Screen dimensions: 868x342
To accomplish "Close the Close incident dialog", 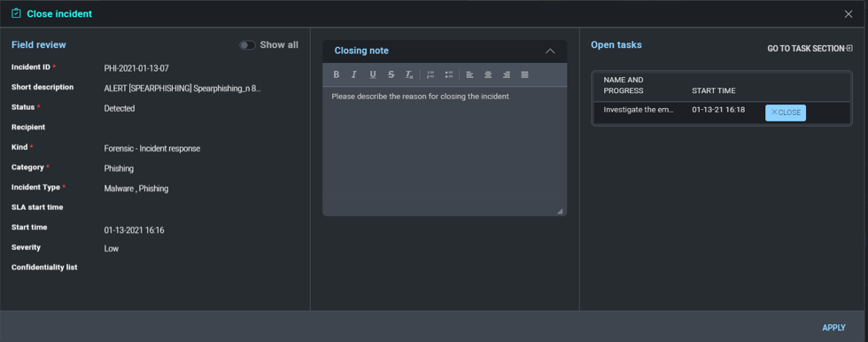I will (x=849, y=14).
